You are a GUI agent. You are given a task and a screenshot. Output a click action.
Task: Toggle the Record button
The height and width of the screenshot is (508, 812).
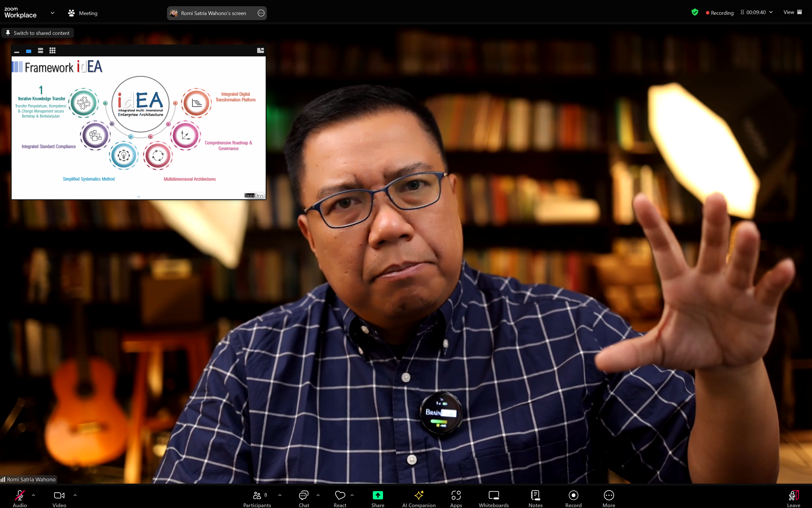coord(573,498)
